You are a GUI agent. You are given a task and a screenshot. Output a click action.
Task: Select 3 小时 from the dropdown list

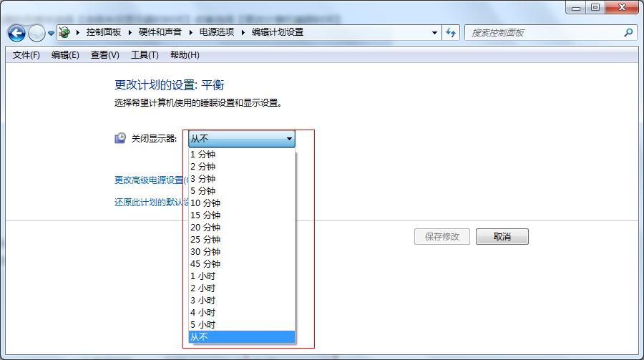click(x=242, y=301)
